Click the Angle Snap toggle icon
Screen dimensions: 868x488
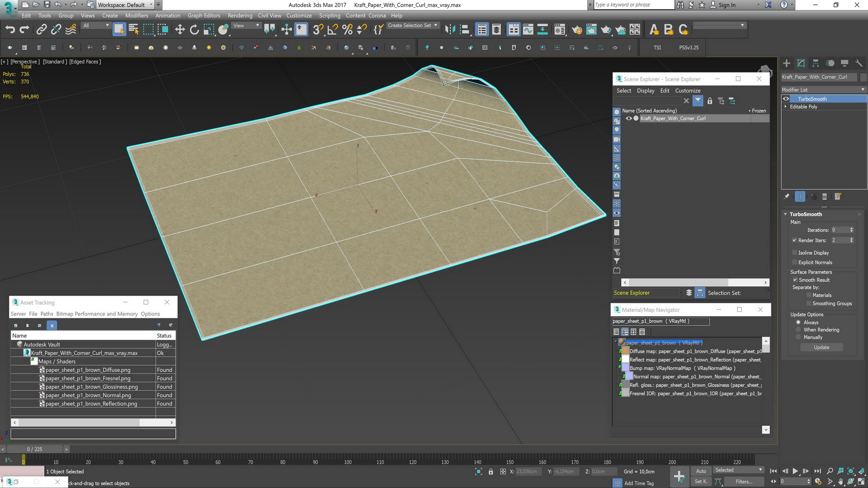tap(332, 30)
